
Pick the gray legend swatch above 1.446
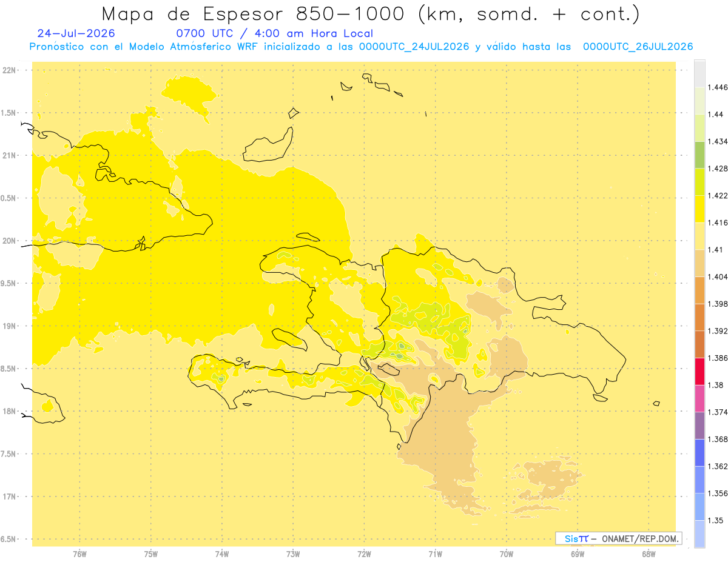699,74
